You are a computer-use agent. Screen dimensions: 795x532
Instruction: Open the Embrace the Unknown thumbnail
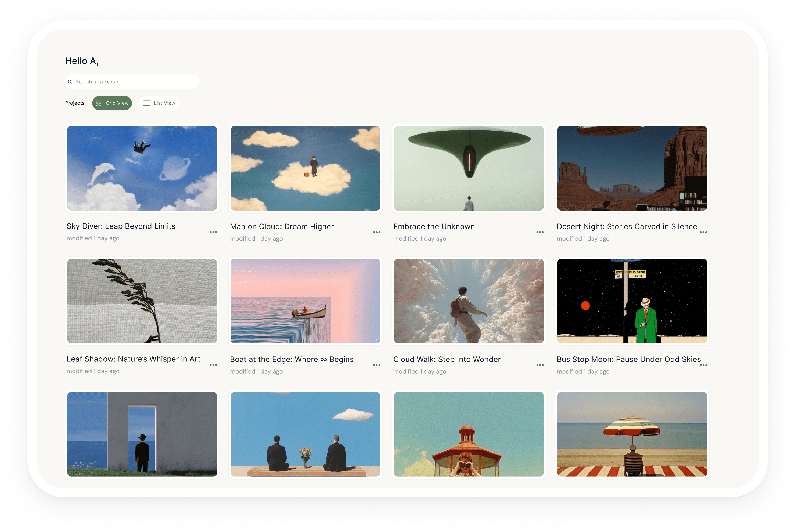(469, 168)
